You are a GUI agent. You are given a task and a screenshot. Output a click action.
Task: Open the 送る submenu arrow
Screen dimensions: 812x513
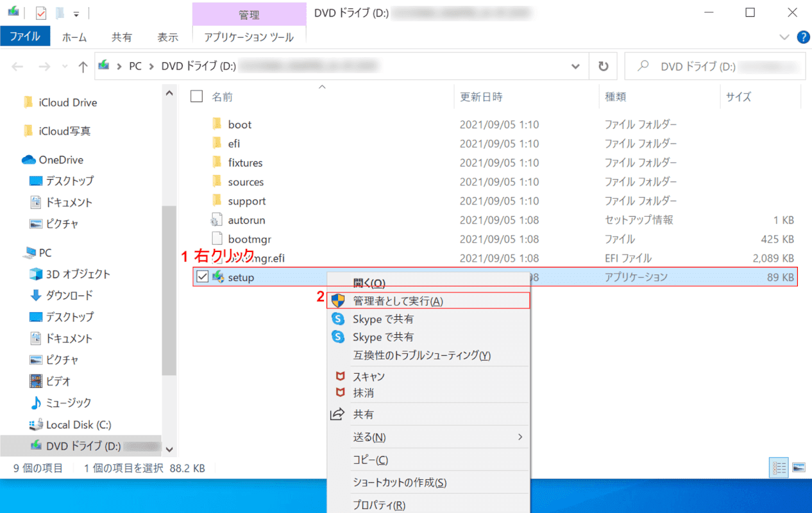pyautogui.click(x=520, y=437)
